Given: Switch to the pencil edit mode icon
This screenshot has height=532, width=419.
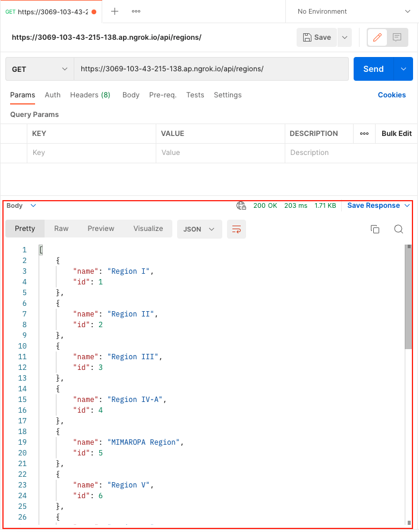Looking at the screenshot, I should pyautogui.click(x=377, y=37).
